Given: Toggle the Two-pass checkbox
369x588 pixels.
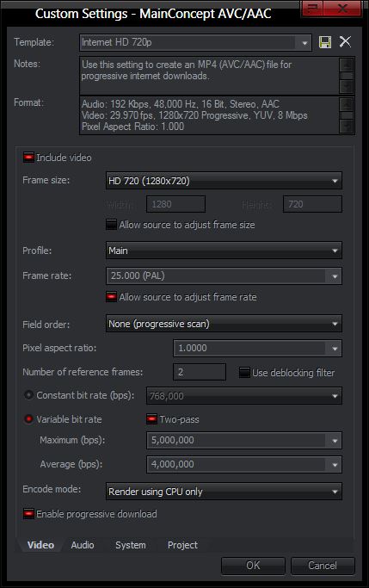Looking at the screenshot, I should coord(151,419).
